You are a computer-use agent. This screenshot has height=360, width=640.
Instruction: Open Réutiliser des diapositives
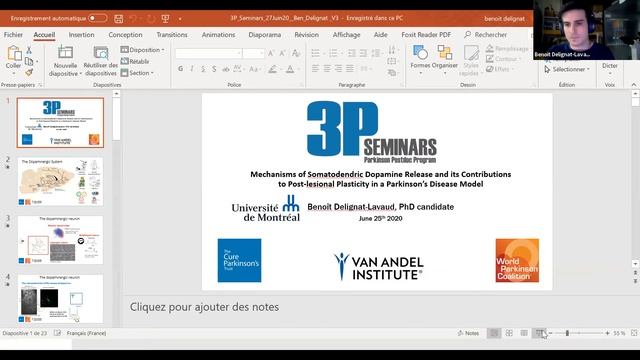tap(100, 60)
